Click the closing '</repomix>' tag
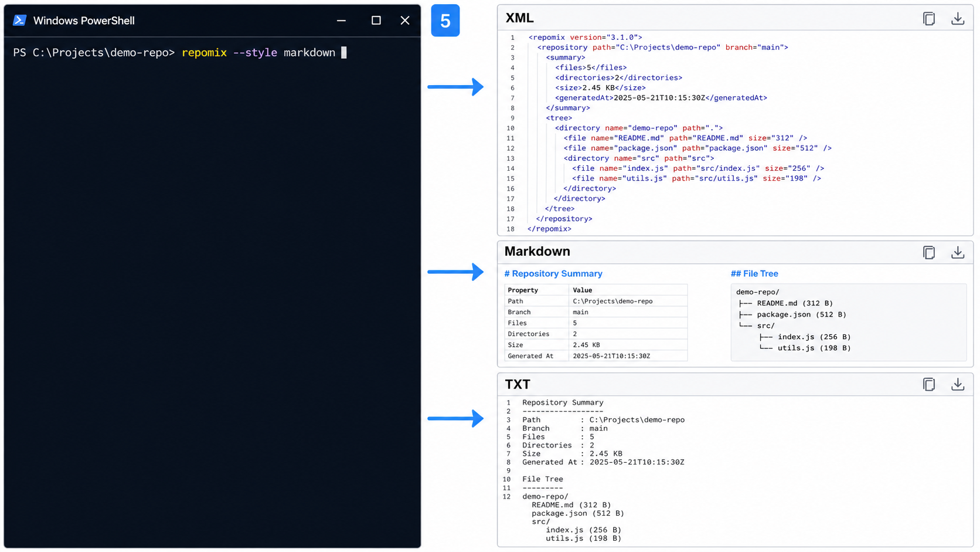The width and height of the screenshot is (980, 552). [x=549, y=229]
